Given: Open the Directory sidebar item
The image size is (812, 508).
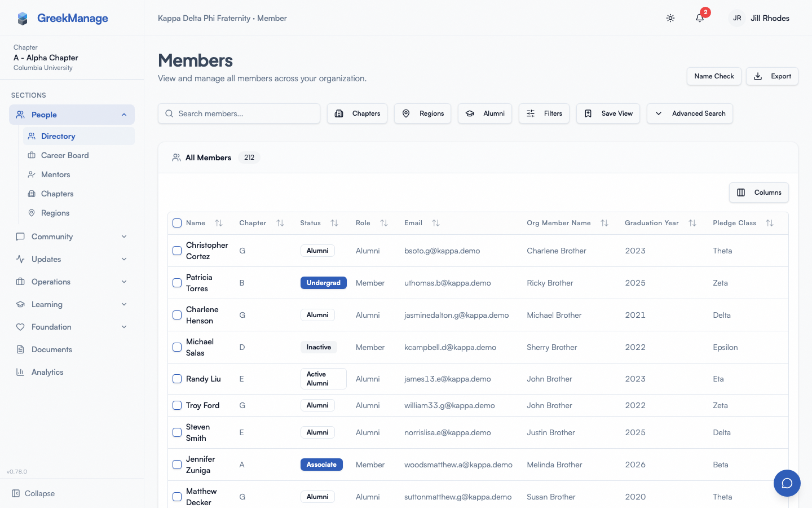Looking at the screenshot, I should coord(79,136).
